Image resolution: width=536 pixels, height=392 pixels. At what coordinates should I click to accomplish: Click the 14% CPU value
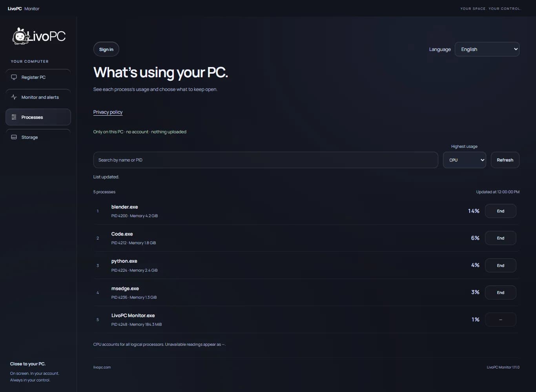474,211
